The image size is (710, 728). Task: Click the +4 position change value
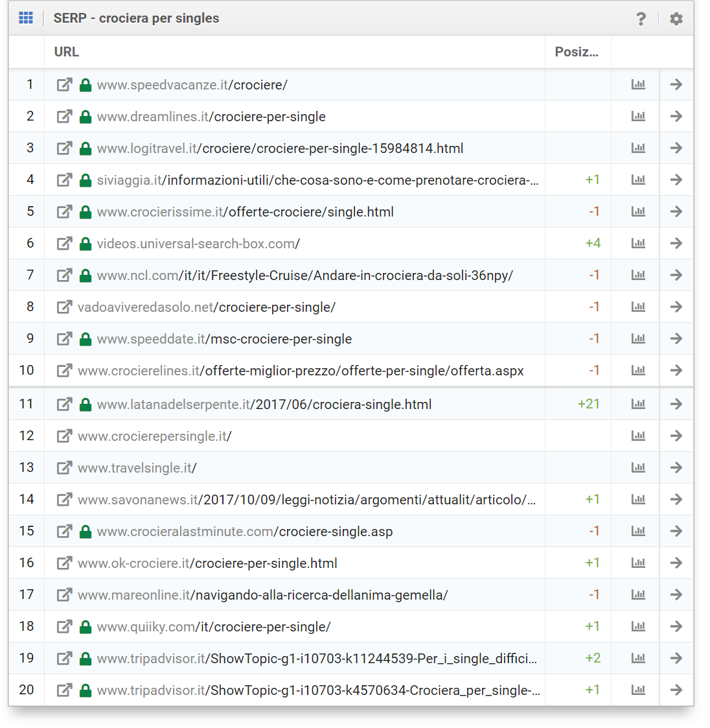(593, 243)
